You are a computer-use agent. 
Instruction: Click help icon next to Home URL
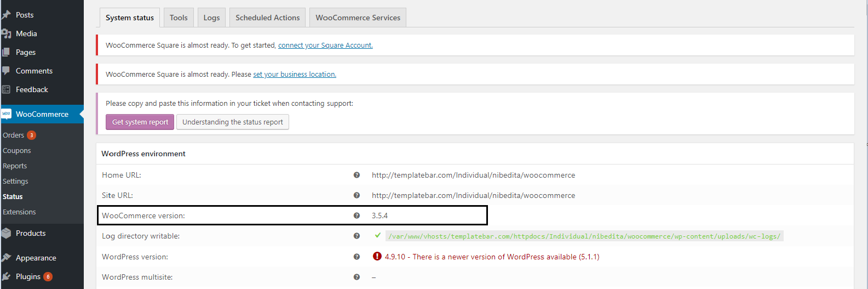click(357, 175)
